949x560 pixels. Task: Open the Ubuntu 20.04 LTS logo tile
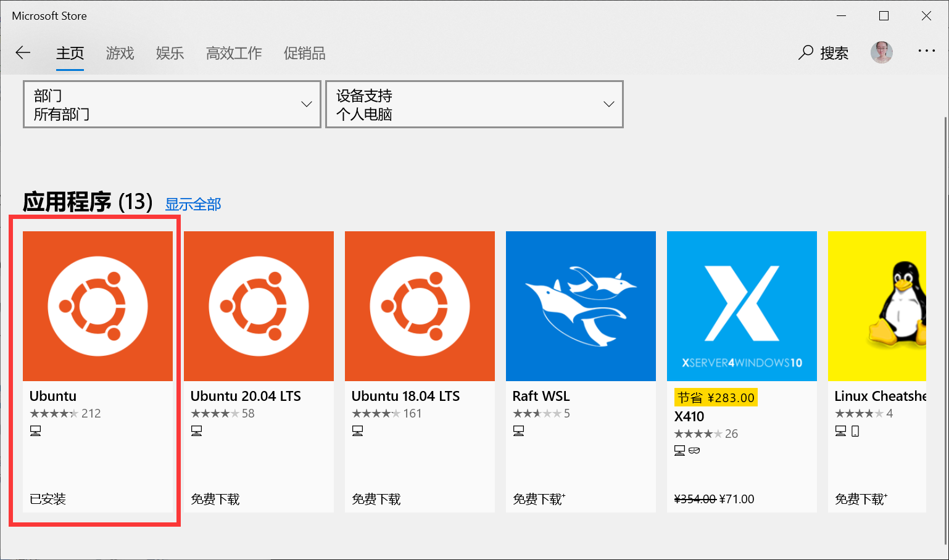pos(259,306)
